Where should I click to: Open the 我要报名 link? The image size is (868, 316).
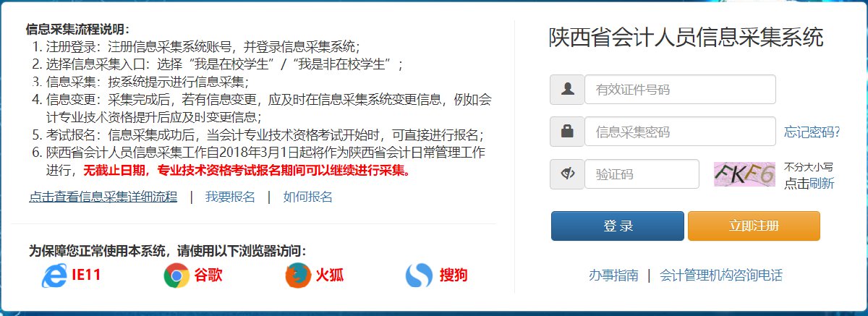coord(230,197)
